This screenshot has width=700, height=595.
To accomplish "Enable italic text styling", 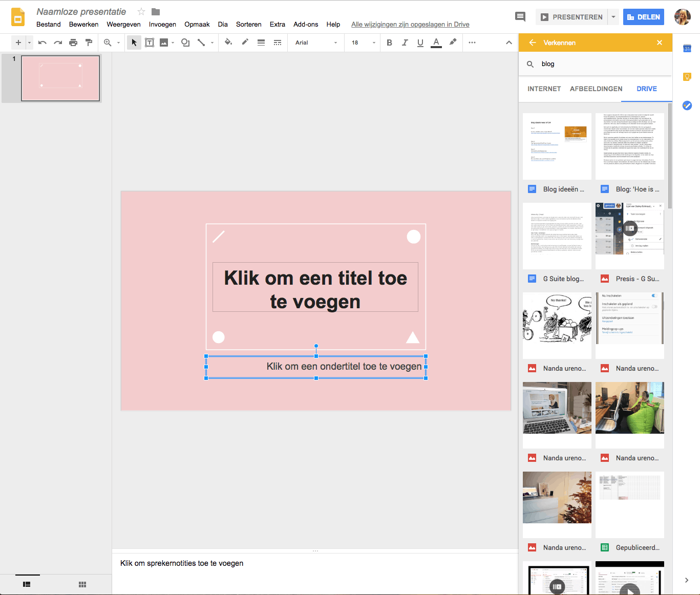I will pos(405,42).
